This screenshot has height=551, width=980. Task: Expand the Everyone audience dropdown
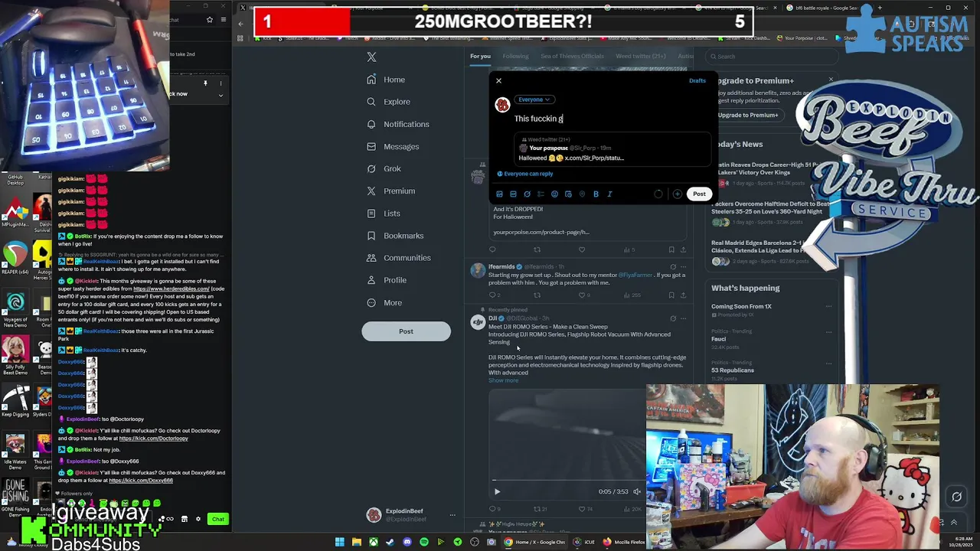[x=534, y=99]
